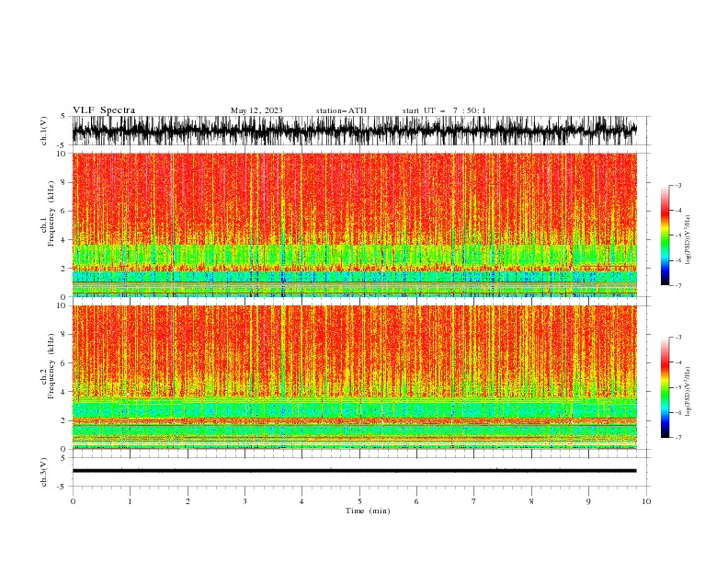
Task: Click time axis tick label "3"
Action: pyautogui.click(x=245, y=501)
